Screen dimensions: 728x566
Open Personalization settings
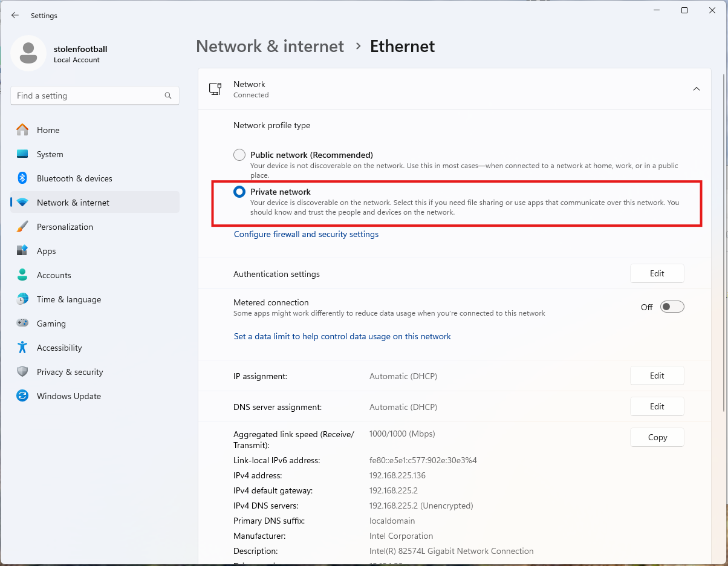[x=95, y=226]
